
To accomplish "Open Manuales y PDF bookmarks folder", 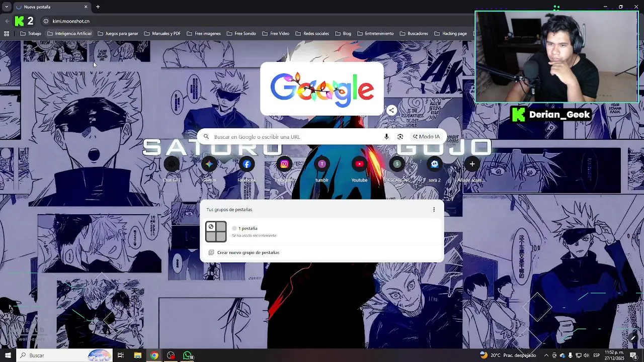I will [x=162, y=34].
